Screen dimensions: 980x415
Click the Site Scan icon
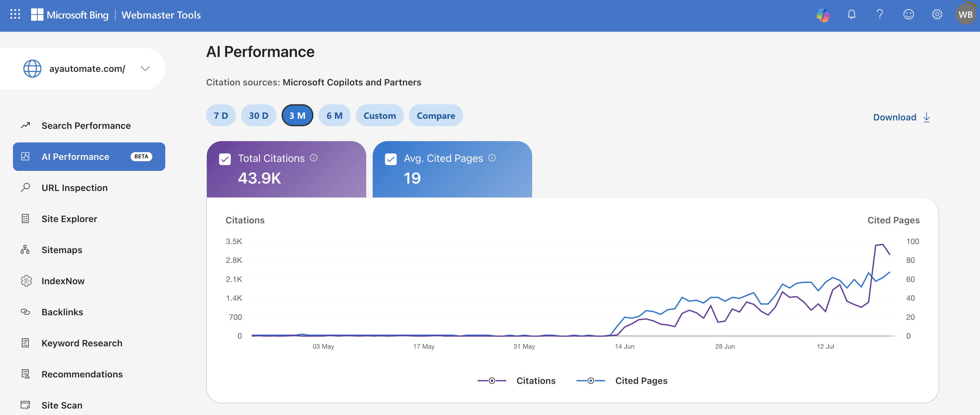[26, 405]
